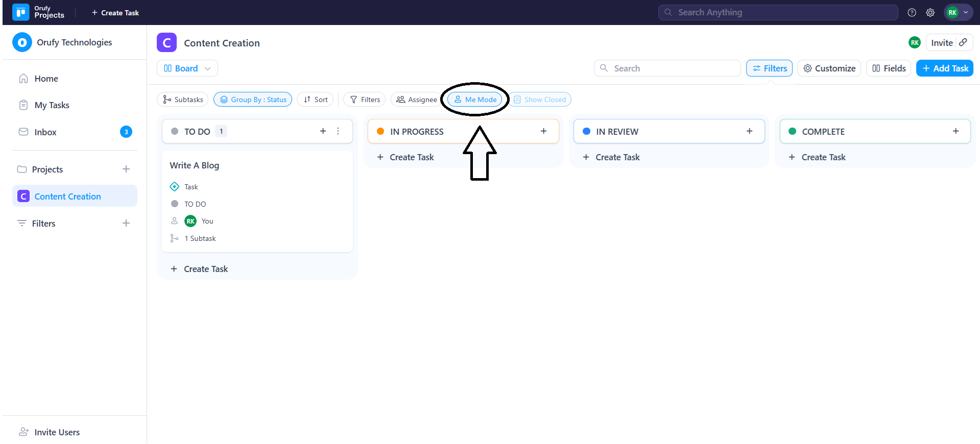Click the blue IN REVIEW status dot

point(586,131)
